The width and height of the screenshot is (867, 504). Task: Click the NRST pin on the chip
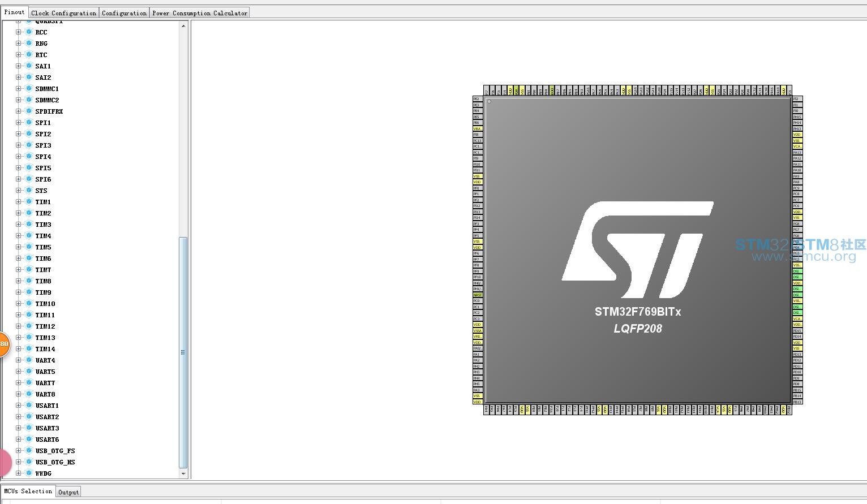[x=478, y=295]
